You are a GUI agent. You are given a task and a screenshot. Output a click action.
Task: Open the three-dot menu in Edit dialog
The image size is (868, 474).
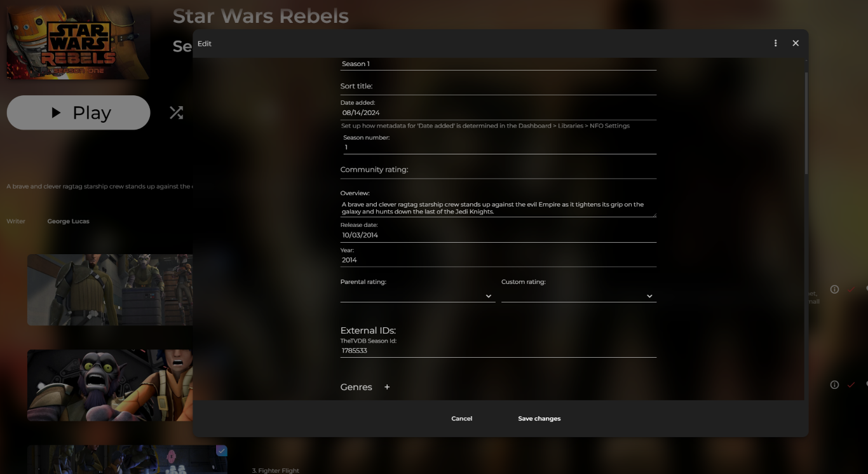click(775, 43)
